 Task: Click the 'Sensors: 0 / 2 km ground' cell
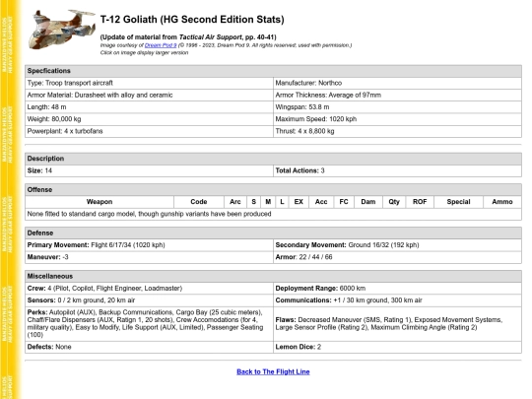point(149,300)
